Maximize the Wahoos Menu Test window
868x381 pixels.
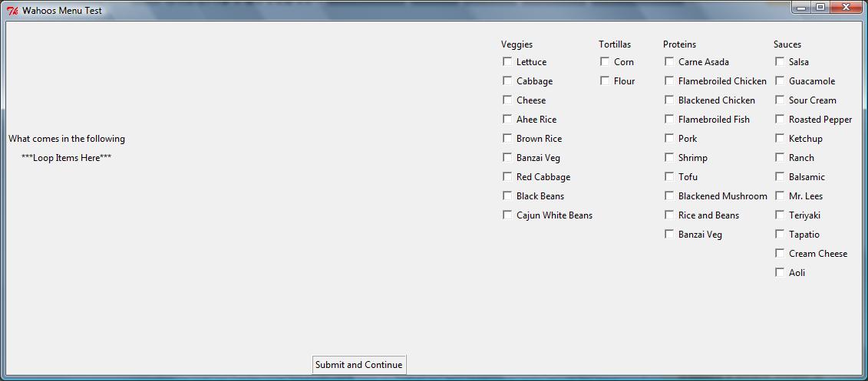point(820,7)
